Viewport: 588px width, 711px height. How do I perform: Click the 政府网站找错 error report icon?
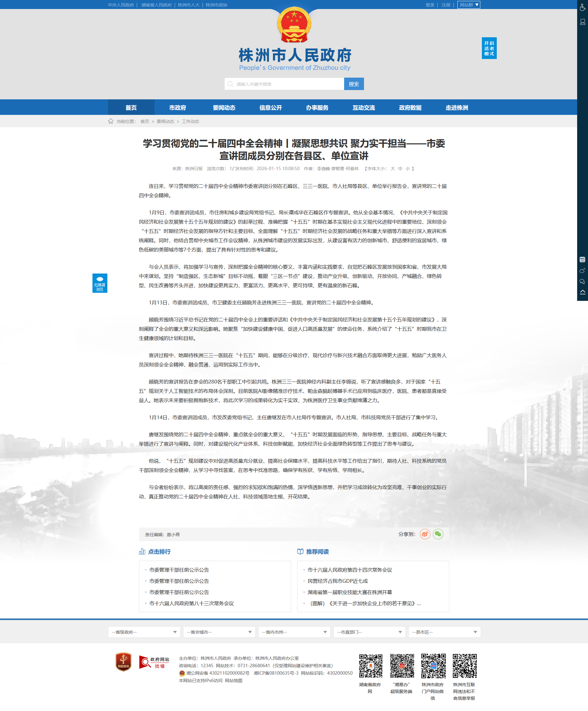pos(154,662)
